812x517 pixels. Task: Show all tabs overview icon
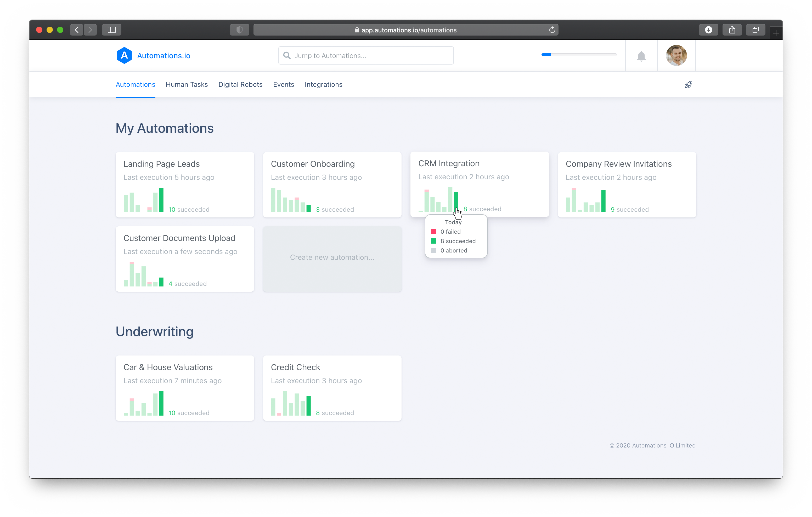755,30
